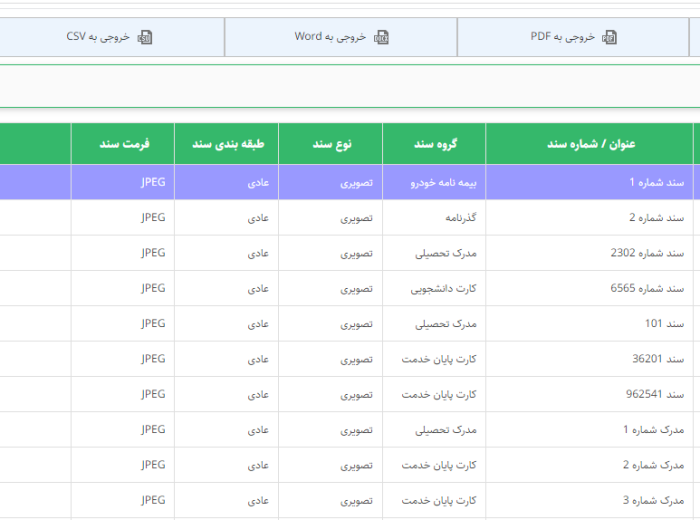This screenshot has height=520, width=700.
Task: Click the empty filter bar above the table
Action: (x=350, y=86)
